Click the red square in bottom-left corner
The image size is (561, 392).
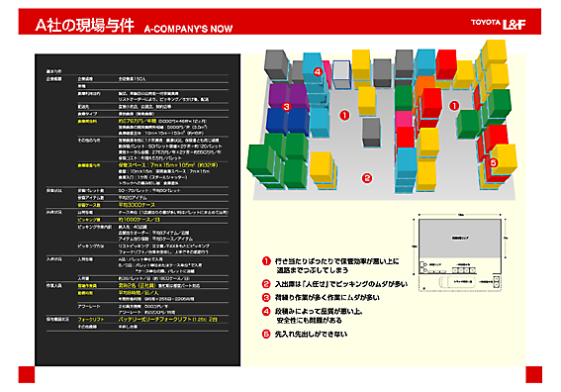click(27, 374)
